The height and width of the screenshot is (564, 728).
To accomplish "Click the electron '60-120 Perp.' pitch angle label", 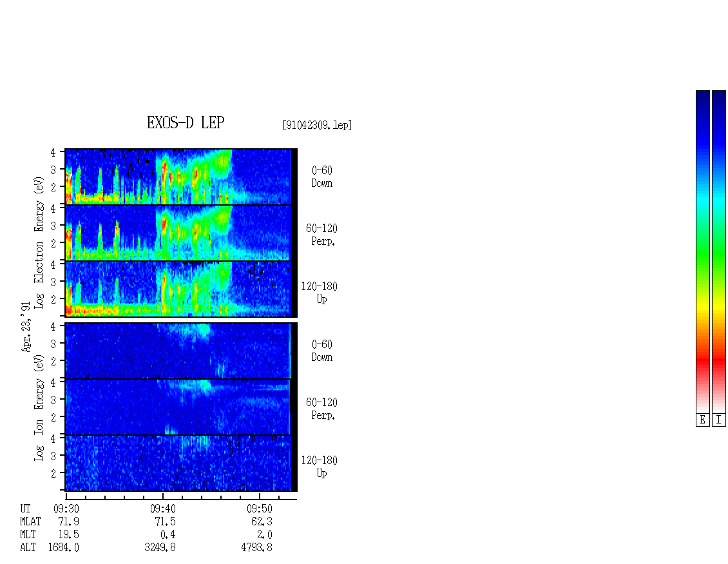I will (x=321, y=235).
